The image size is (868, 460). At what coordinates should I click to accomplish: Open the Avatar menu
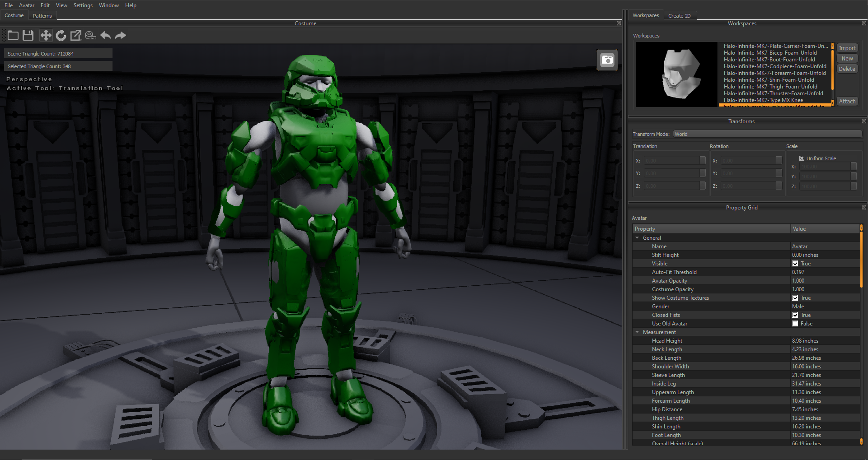pyautogui.click(x=27, y=5)
